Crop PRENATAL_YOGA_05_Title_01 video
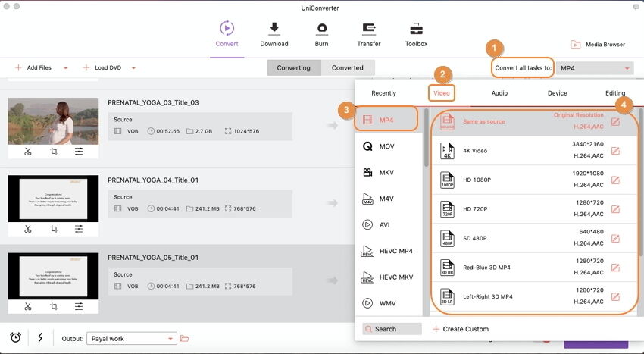Screen dimensions: 644x354 click(x=54, y=306)
